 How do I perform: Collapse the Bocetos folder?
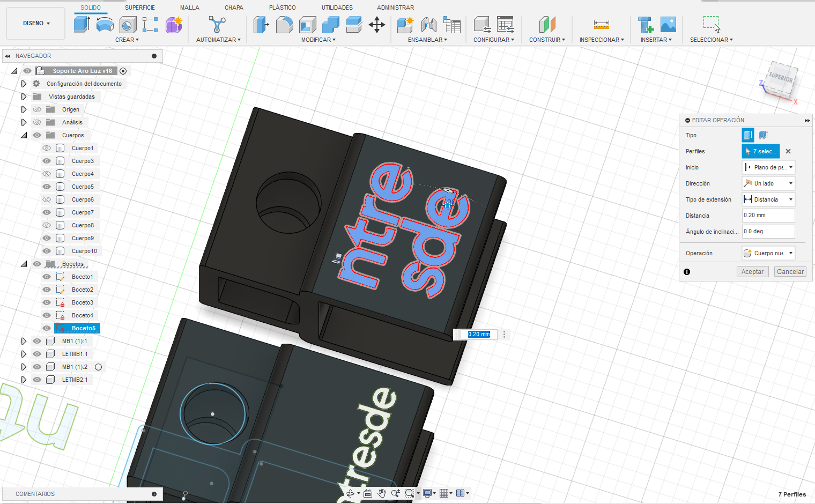(24, 264)
